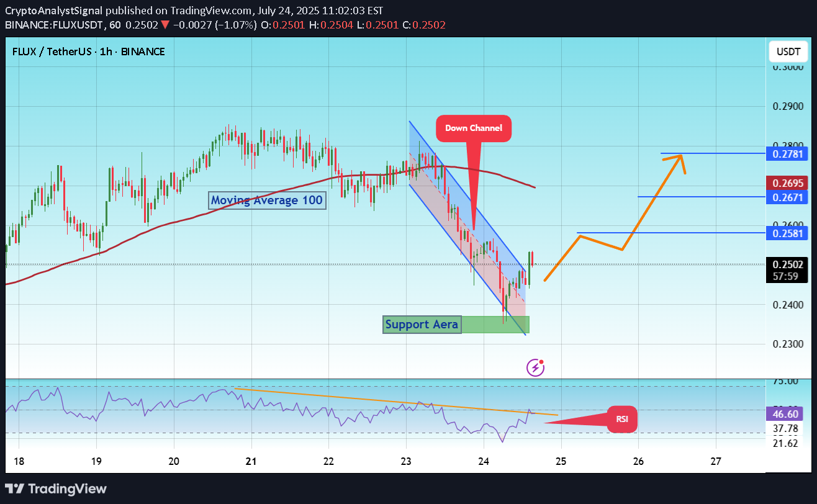Click date 22 on the time axis
This screenshot has width=817, height=504.
click(328, 461)
